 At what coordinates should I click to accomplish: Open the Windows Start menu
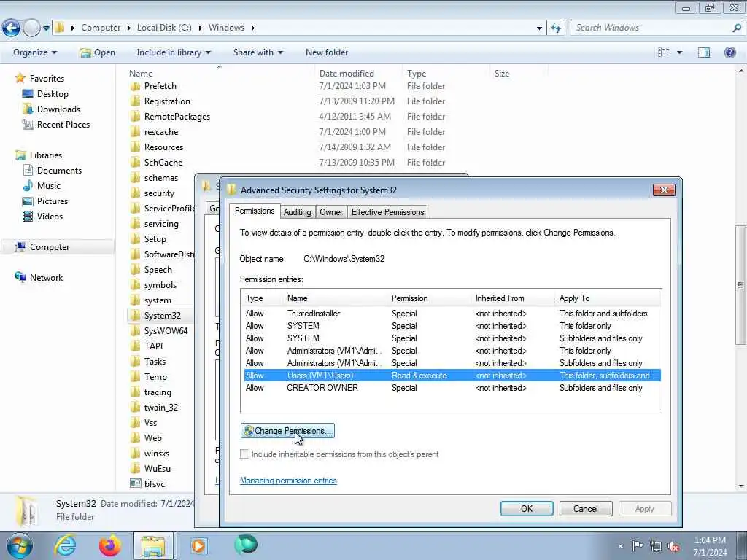20,545
